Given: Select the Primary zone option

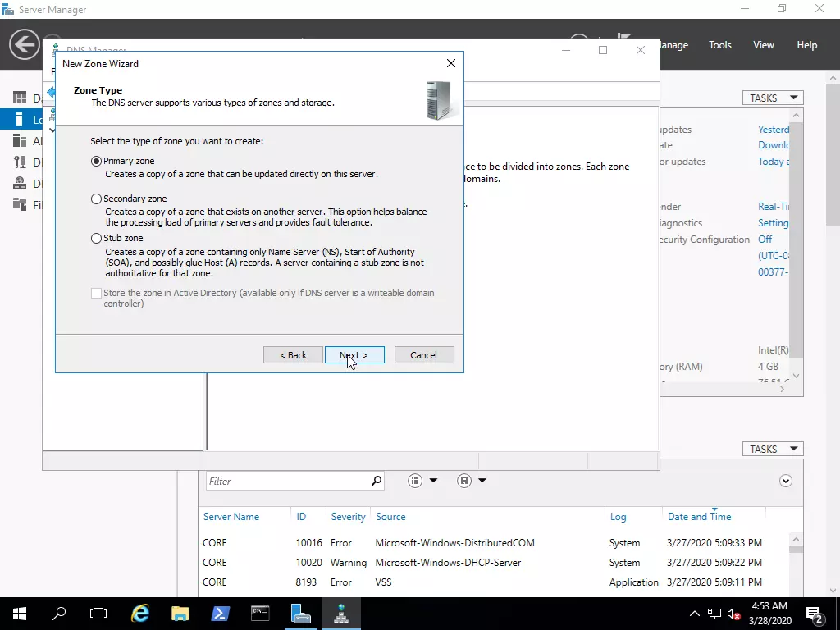Looking at the screenshot, I should 97,162.
